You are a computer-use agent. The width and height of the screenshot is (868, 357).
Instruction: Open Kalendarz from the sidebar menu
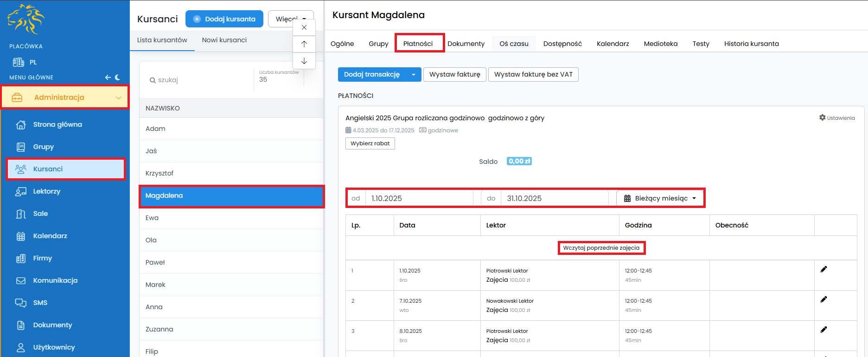[x=50, y=236]
